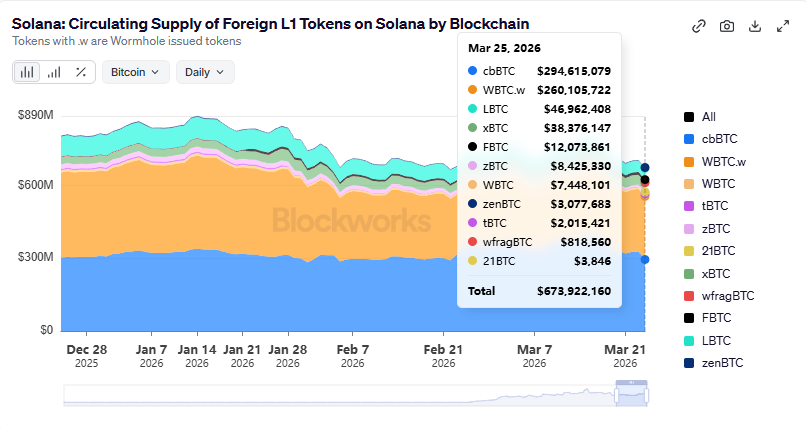Click the xBTC legend color swatch
Screen dimensions: 806x428
[689, 274]
